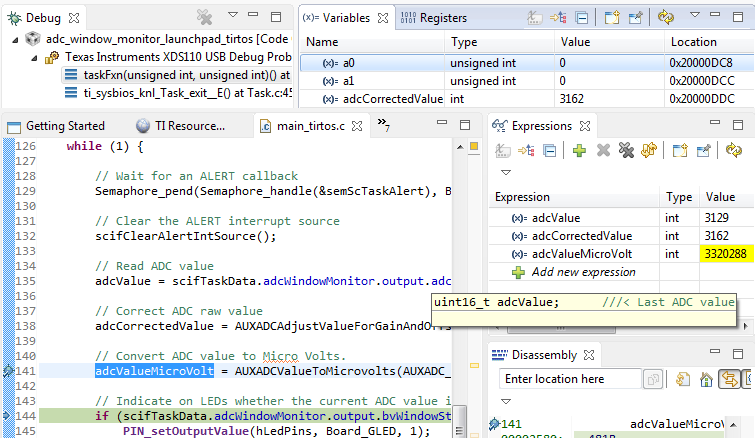Toggle the breakpoint marker at line 141
The height and width of the screenshot is (438, 755).
coord(8,371)
